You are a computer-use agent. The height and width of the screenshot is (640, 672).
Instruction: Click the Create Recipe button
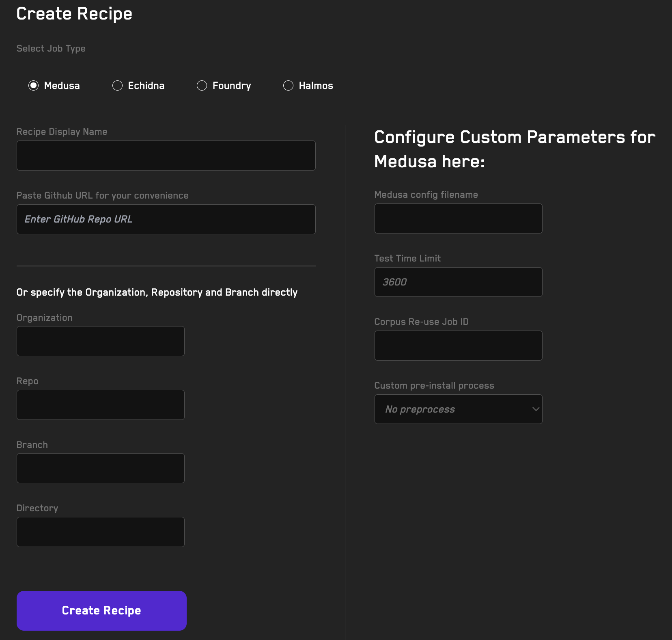[101, 611]
